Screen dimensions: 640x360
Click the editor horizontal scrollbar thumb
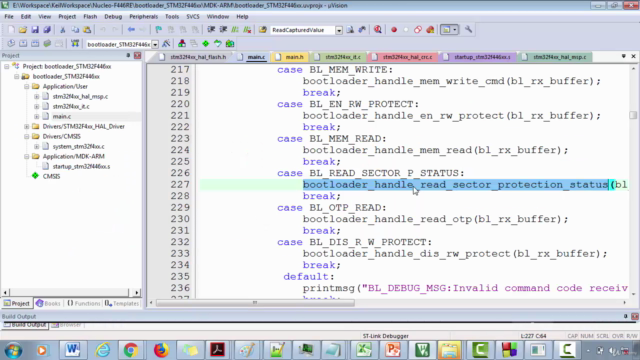(255, 303)
